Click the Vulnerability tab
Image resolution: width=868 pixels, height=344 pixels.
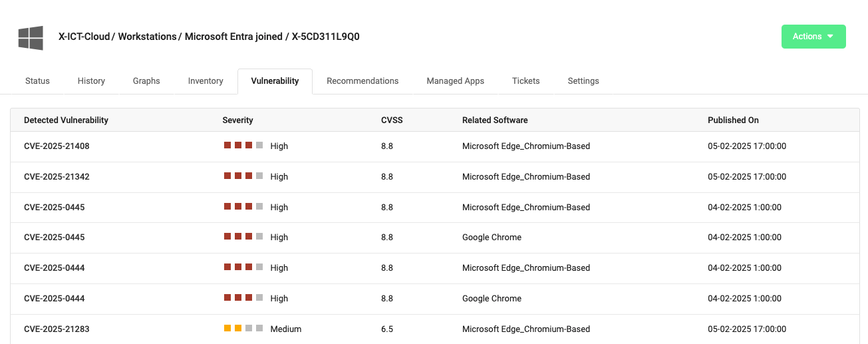coord(275,81)
